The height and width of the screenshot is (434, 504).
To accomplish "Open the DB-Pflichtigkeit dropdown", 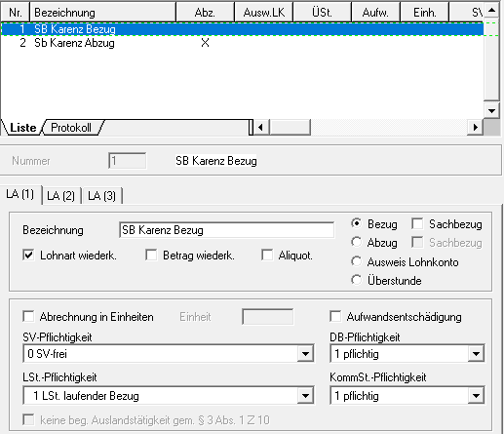I will [476, 354].
